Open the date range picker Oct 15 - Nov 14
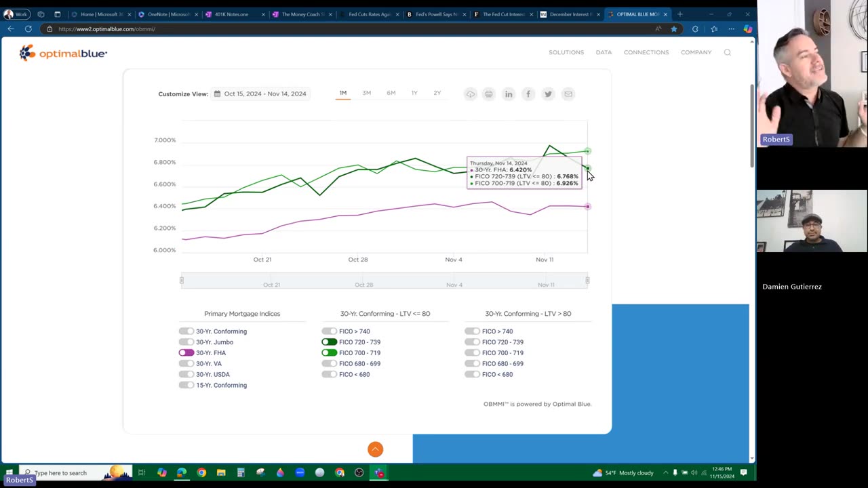Viewport: 868px width, 488px height. pos(260,94)
